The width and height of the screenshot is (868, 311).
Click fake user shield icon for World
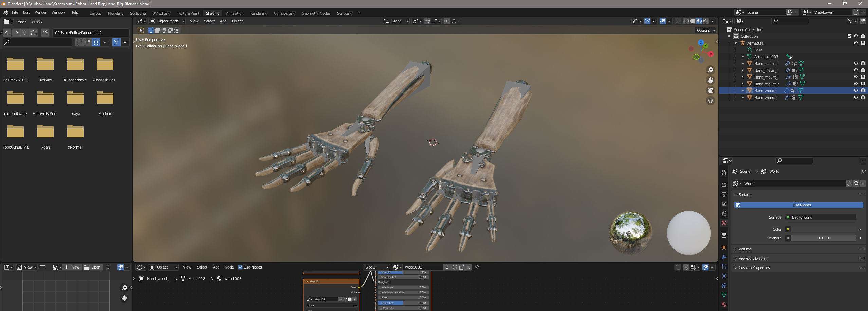coord(849,184)
